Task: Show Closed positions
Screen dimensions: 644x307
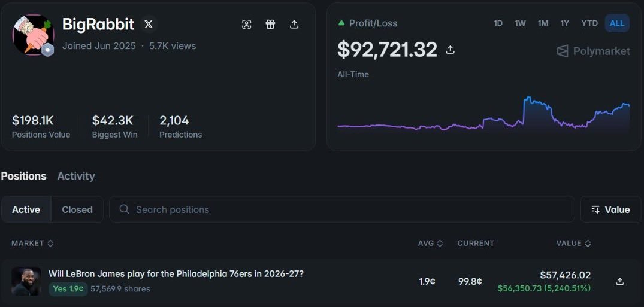Action: pyautogui.click(x=77, y=209)
